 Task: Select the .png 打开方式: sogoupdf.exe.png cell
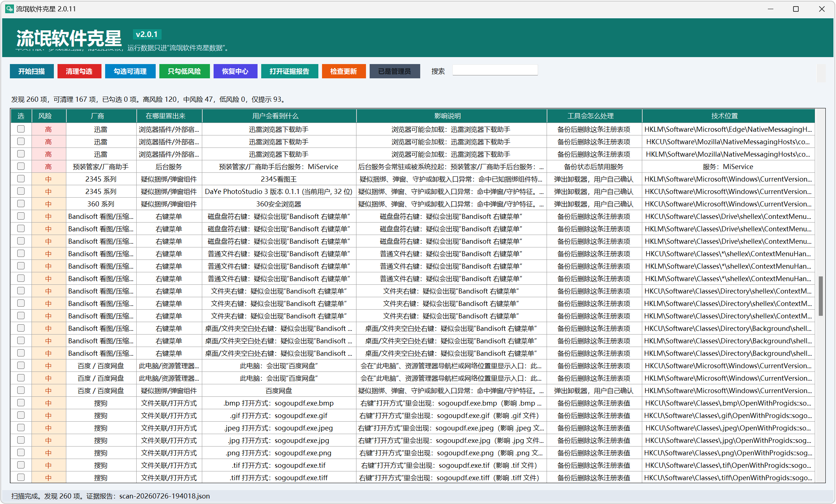tap(279, 453)
